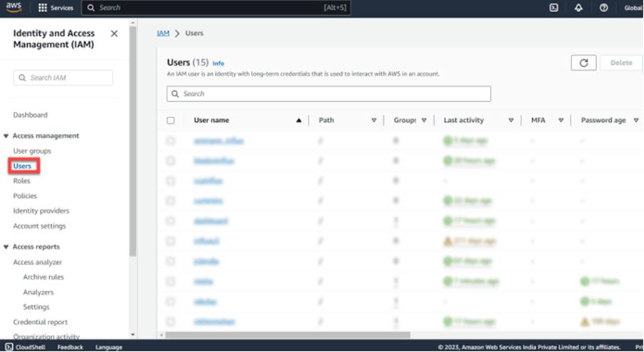Click the User name column header

click(212, 120)
